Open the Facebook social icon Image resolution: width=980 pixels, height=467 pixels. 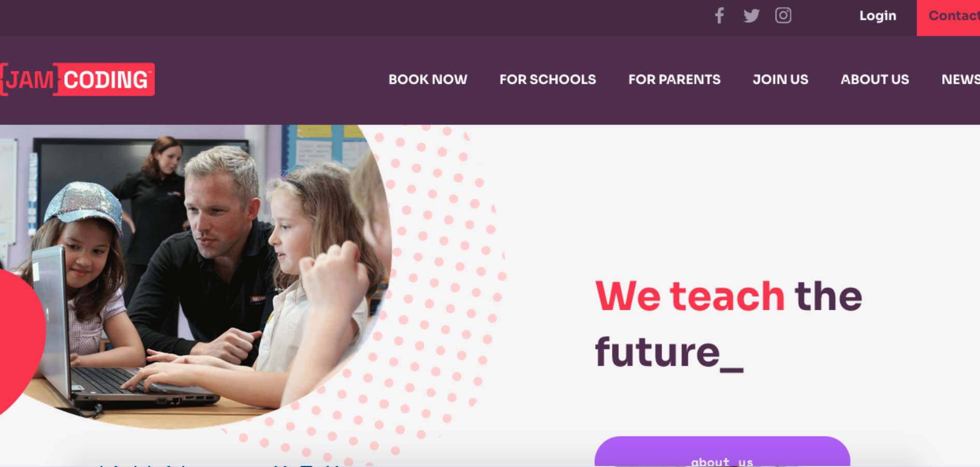(719, 16)
